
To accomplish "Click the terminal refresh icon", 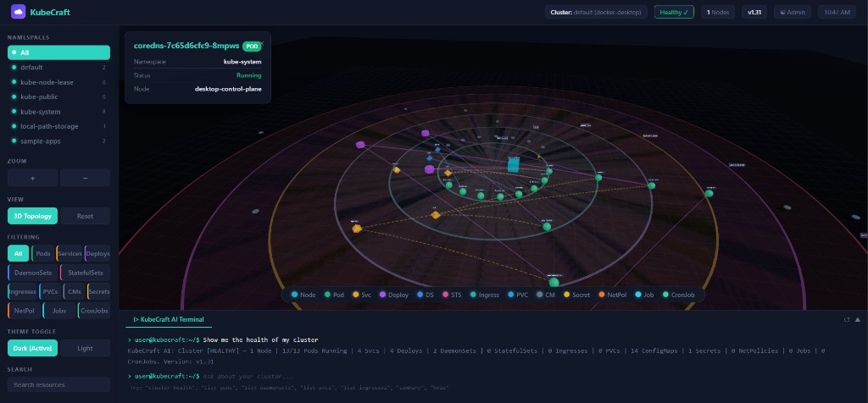I will point(847,319).
